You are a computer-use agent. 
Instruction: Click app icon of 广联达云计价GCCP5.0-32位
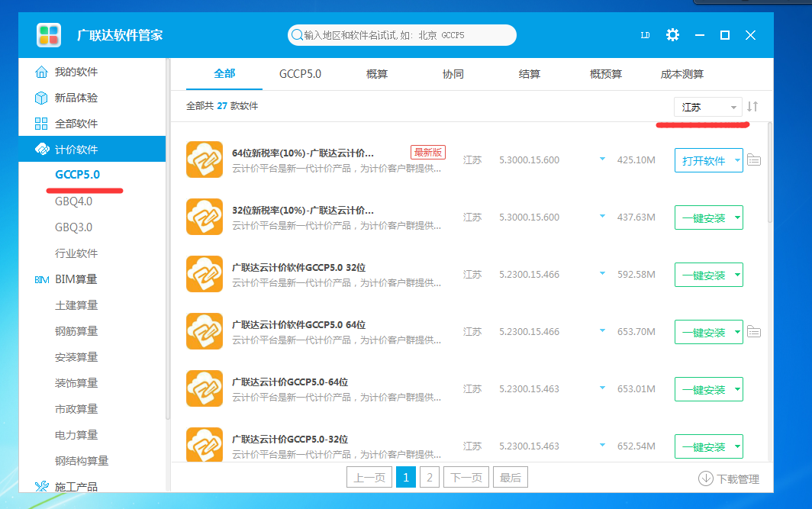pos(205,444)
